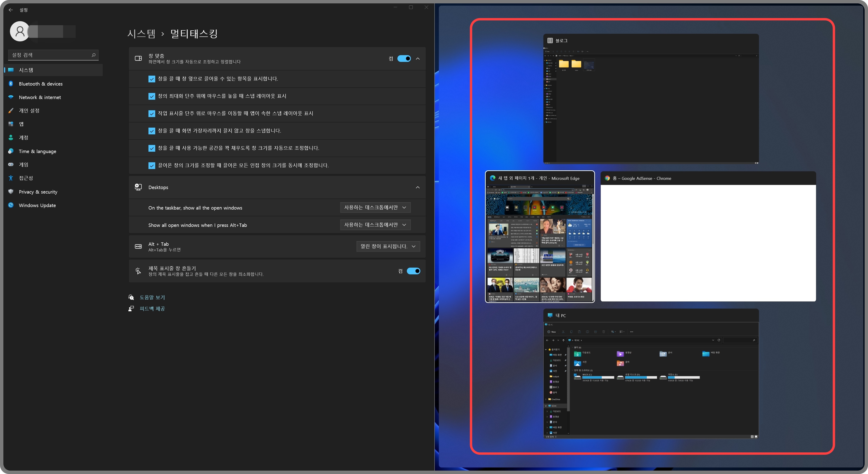
Task: Open Network & internet settings
Action: 40,97
